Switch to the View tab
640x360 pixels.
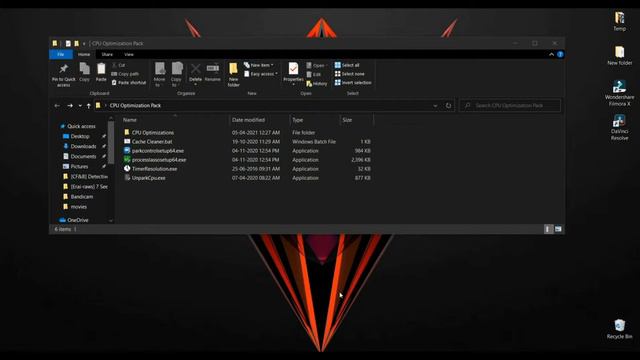click(129, 54)
